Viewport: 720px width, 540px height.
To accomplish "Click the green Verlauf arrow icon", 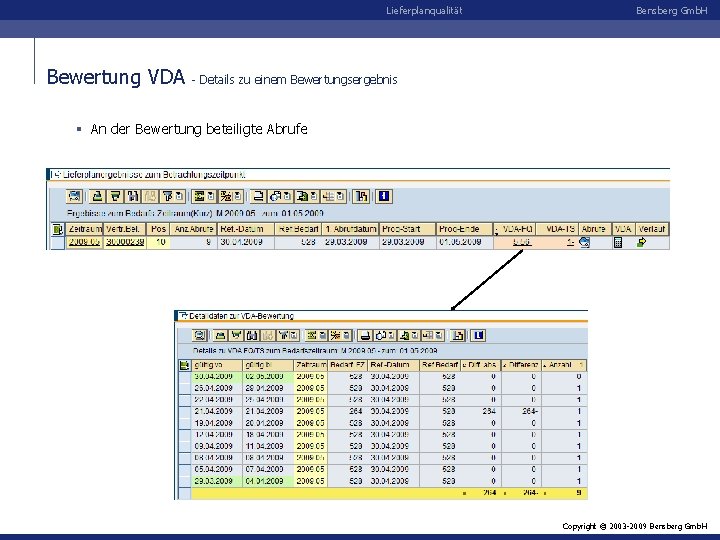I will 641,242.
